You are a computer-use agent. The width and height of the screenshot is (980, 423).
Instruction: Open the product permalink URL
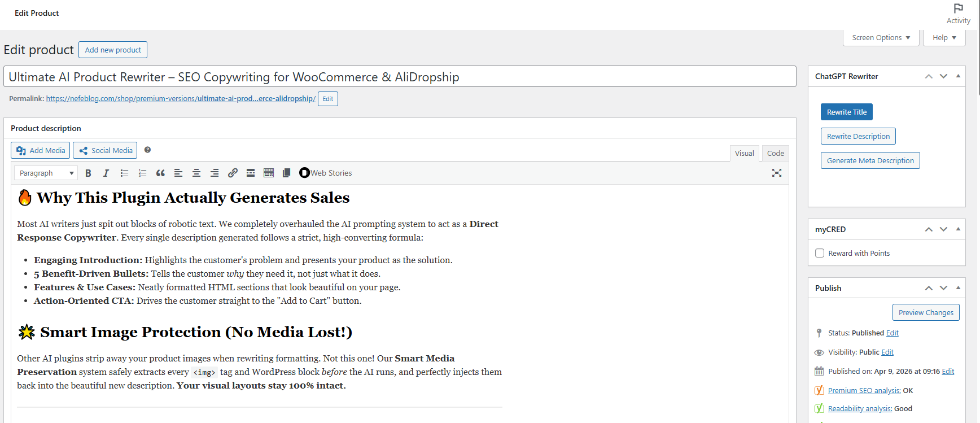coord(181,98)
